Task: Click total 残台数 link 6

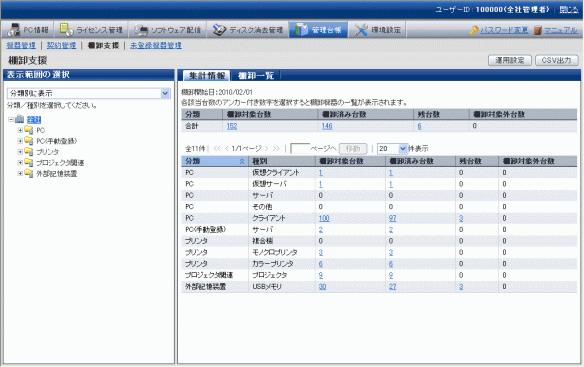Action: click(x=419, y=126)
